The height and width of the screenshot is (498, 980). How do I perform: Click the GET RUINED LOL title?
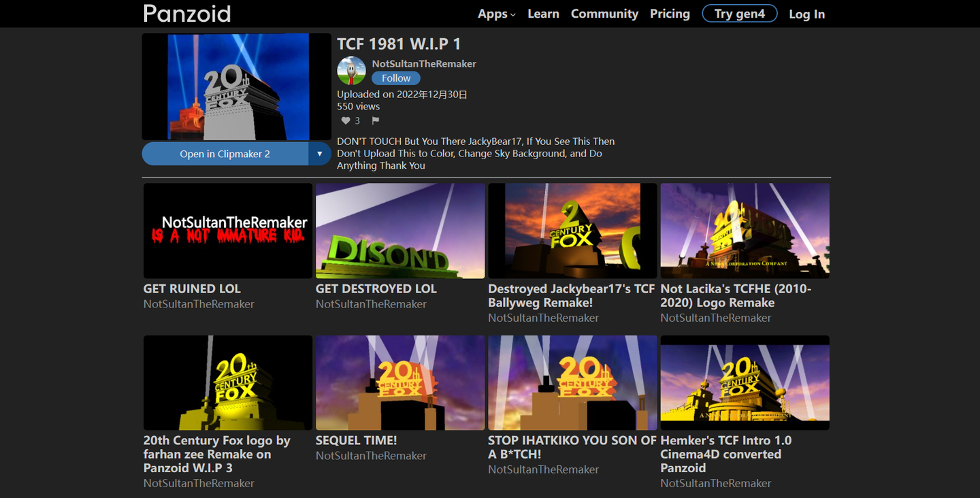[x=192, y=289]
